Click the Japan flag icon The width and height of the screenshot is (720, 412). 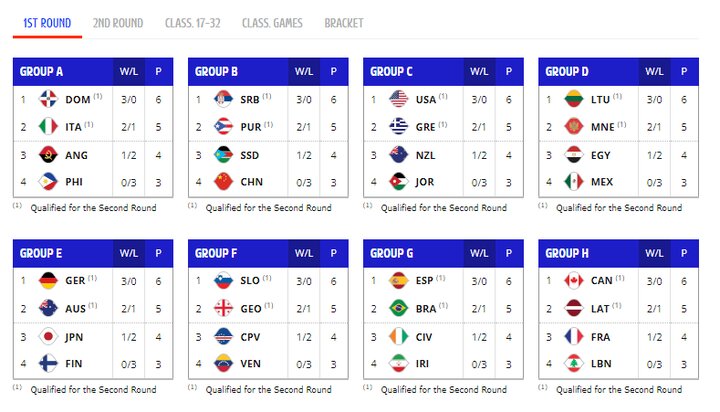click(48, 335)
